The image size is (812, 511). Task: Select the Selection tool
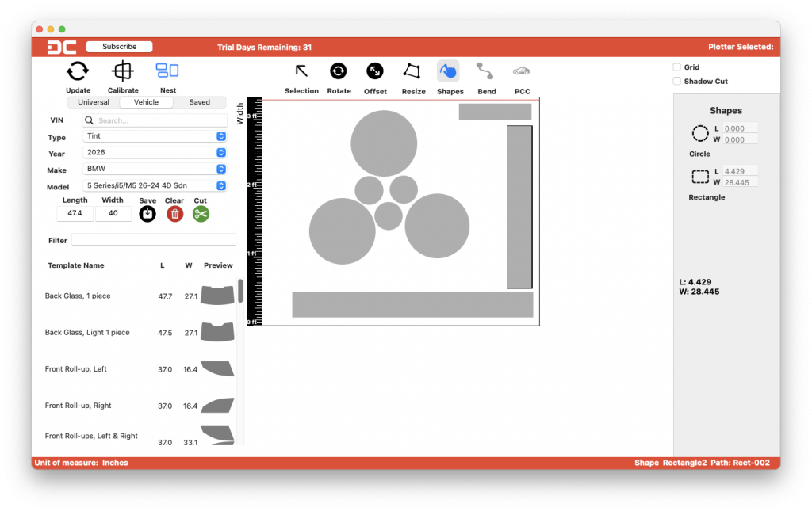(301, 71)
